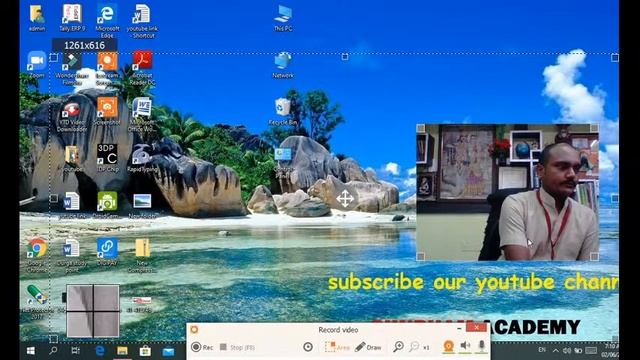
Task: Activate the Draw pencil tool
Action: [368, 347]
